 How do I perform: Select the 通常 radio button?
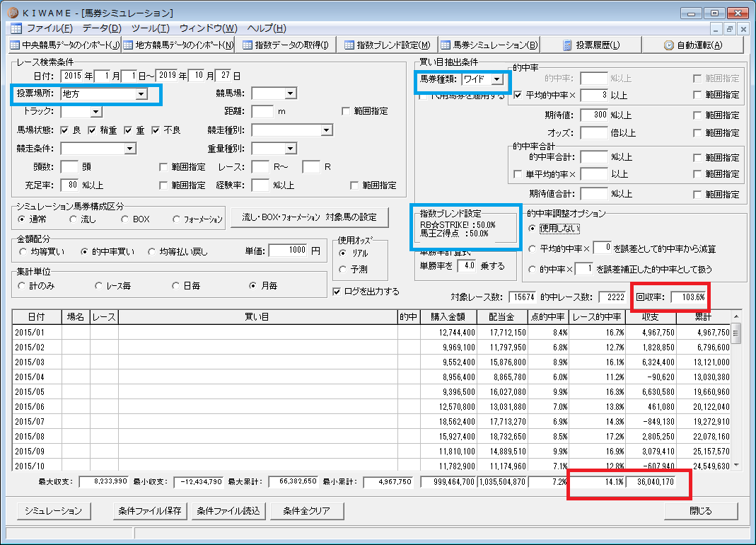[22, 219]
